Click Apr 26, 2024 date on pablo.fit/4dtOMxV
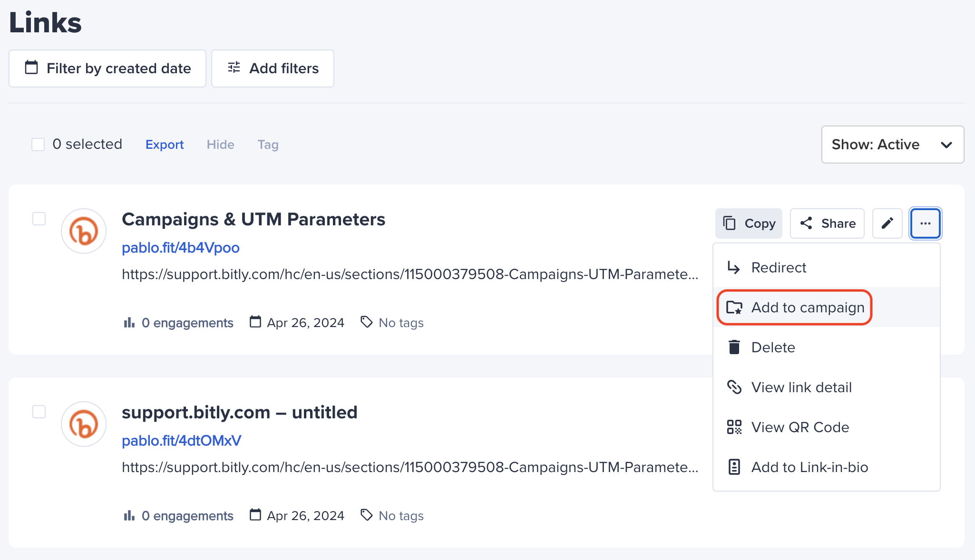The image size is (975, 560). pyautogui.click(x=297, y=516)
